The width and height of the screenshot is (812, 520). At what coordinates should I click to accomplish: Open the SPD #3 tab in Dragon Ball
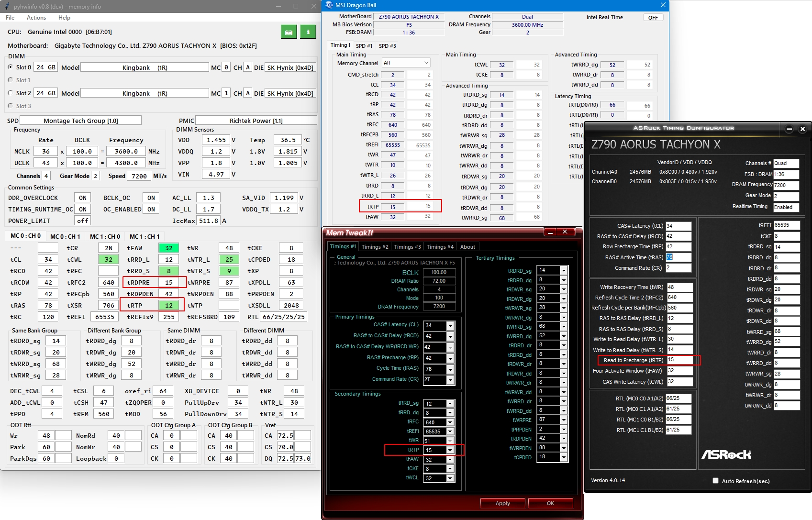coord(388,46)
